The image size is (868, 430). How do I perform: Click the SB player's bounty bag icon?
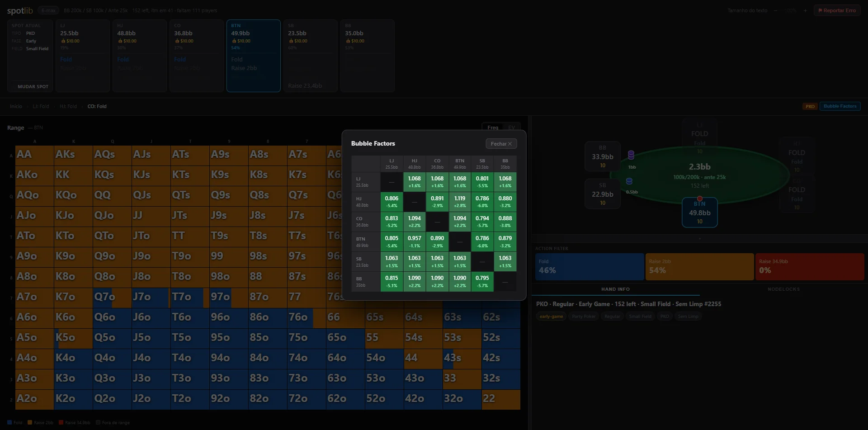click(291, 41)
